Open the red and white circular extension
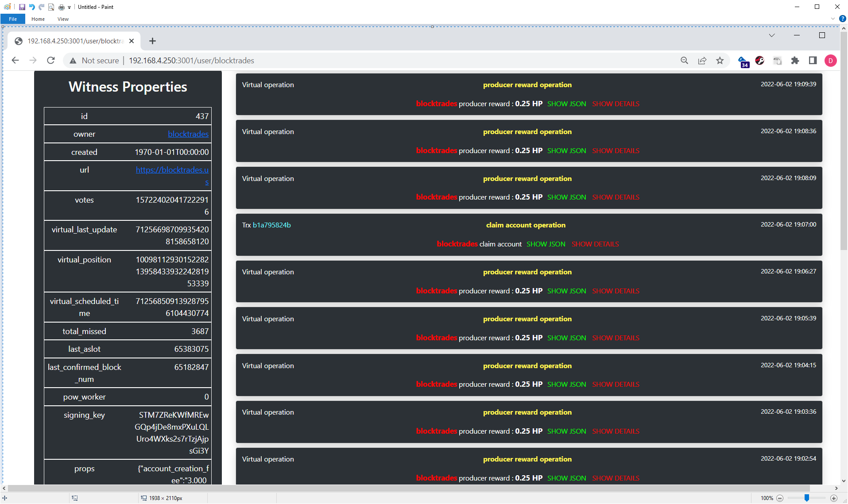The image size is (848, 504). [x=760, y=61]
